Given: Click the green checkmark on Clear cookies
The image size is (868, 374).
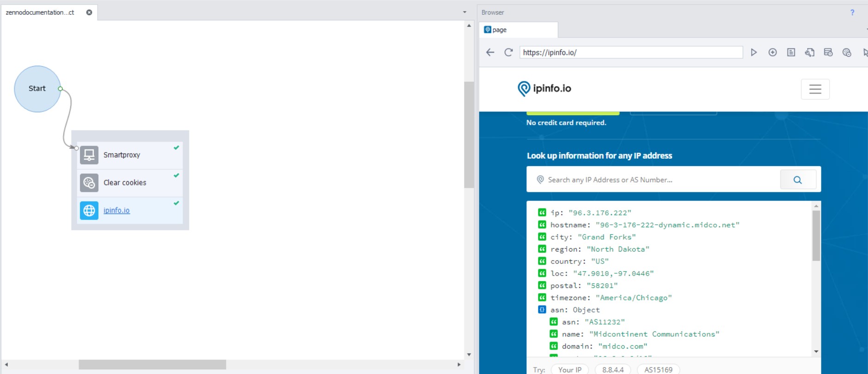Looking at the screenshot, I should pos(176,176).
